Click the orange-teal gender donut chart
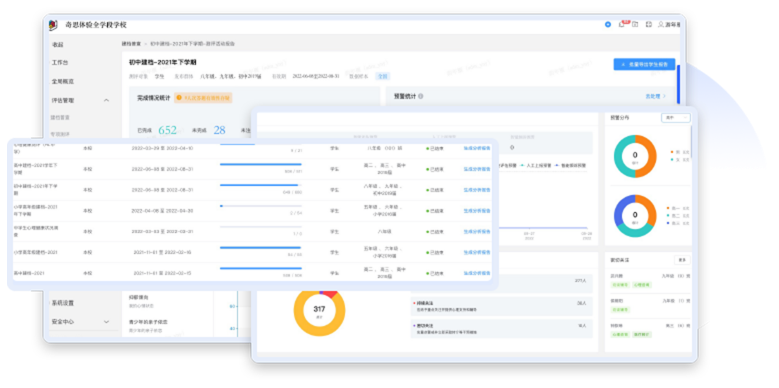 pos(635,156)
